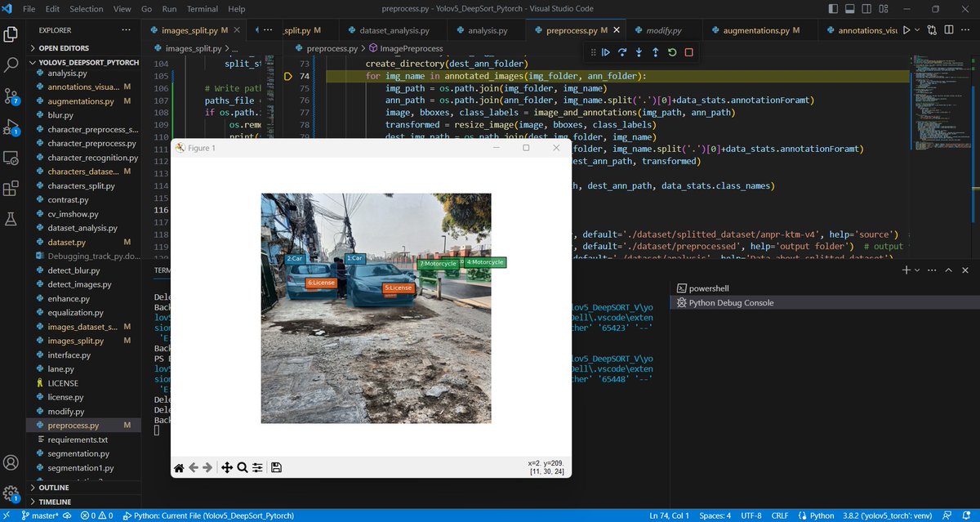
Task: Stop debugging with the red square icon
Action: (688, 51)
